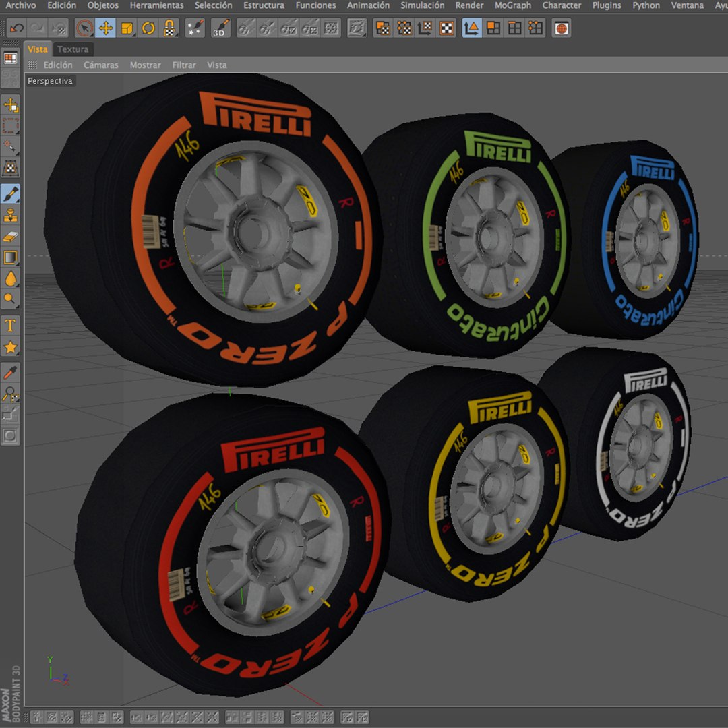Select the Rotate tool circular arrow
Screen dimensions: 728x728
(148, 28)
